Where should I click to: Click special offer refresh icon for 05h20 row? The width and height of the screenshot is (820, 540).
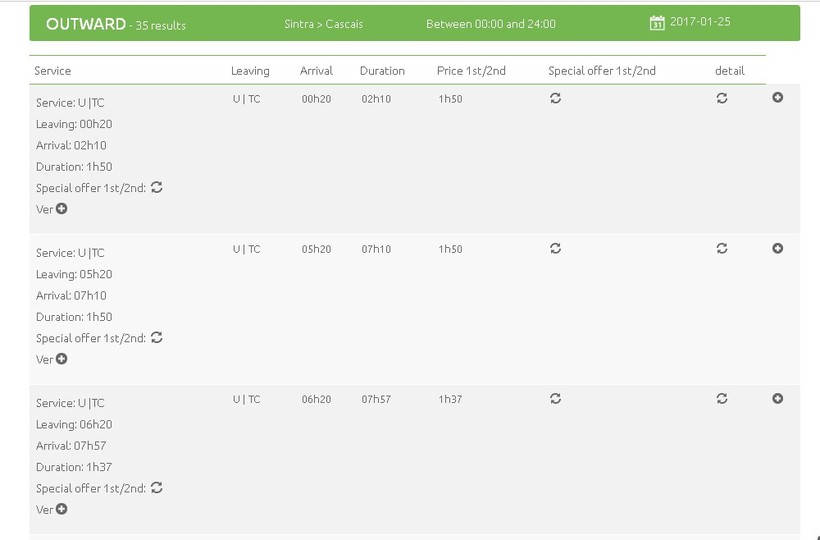point(555,249)
